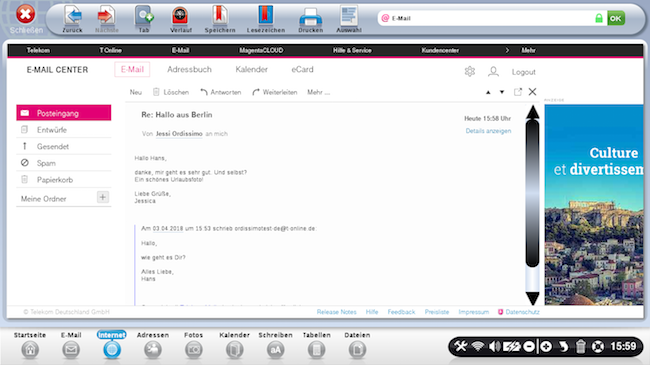Screen dimensions: 650x365
Task: Click the large scroll-down arrow of the mail
Action: tap(532, 298)
